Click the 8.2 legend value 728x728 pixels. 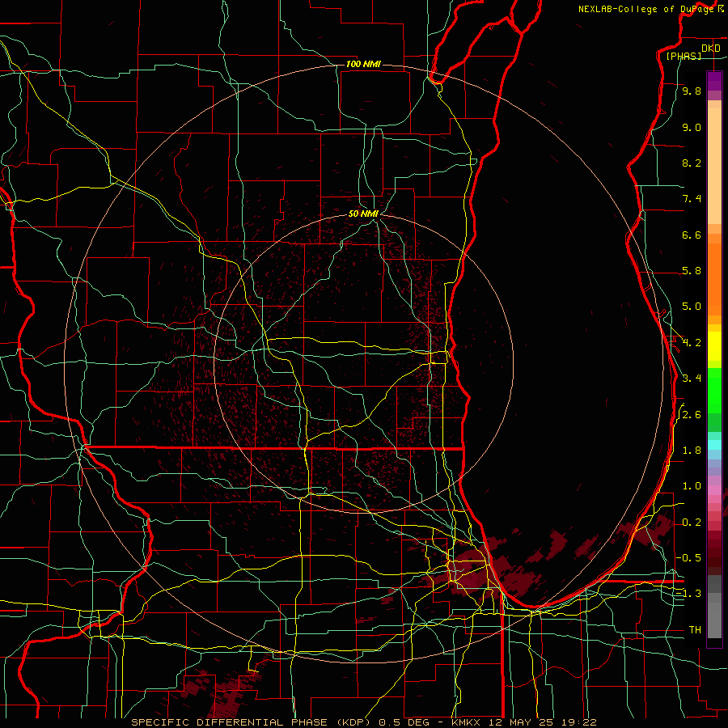[x=692, y=163]
